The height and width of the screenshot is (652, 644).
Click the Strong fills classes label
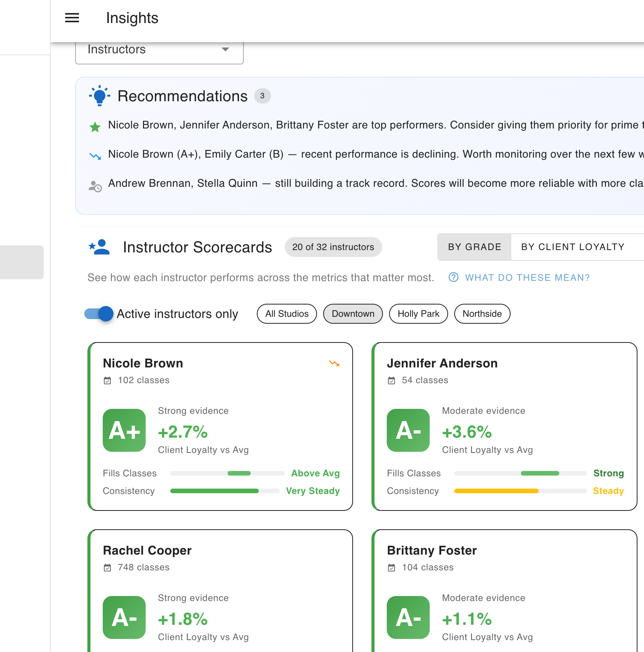609,473
